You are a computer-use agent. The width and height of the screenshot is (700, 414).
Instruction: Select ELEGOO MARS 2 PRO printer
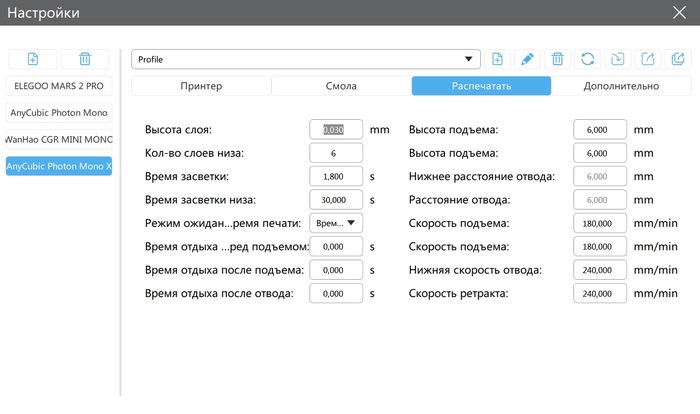click(59, 86)
